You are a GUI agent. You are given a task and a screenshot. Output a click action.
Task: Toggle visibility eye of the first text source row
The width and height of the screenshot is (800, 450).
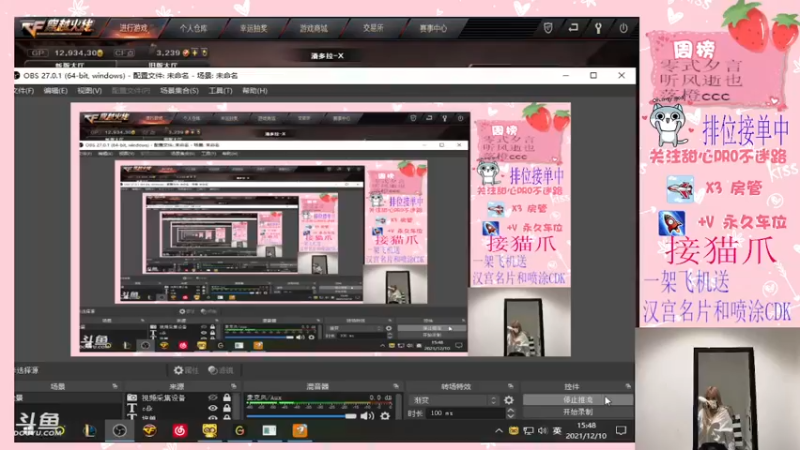(x=213, y=408)
